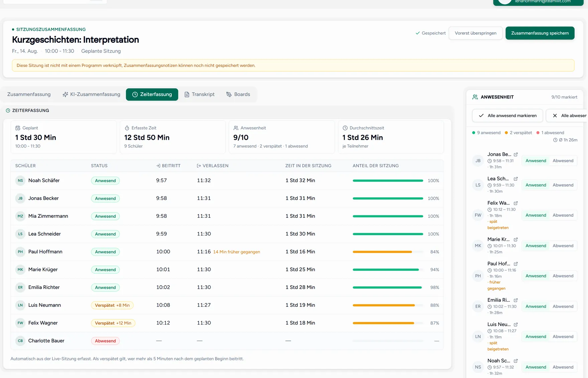The width and height of the screenshot is (588, 378).
Task: Click the Boards tab icon
Action: (x=229, y=95)
